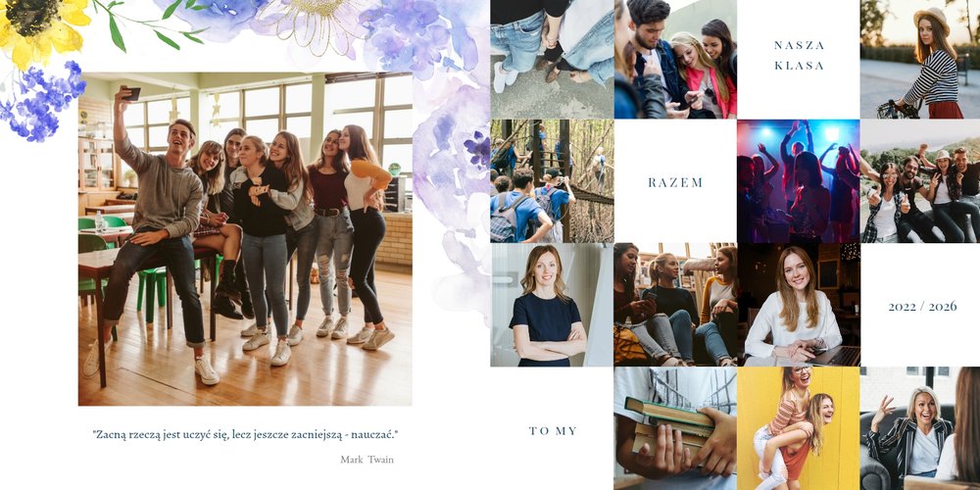Click the 'NASZA KLASA' text tile
The width and height of the screenshot is (980, 490).
pyautogui.click(x=799, y=55)
